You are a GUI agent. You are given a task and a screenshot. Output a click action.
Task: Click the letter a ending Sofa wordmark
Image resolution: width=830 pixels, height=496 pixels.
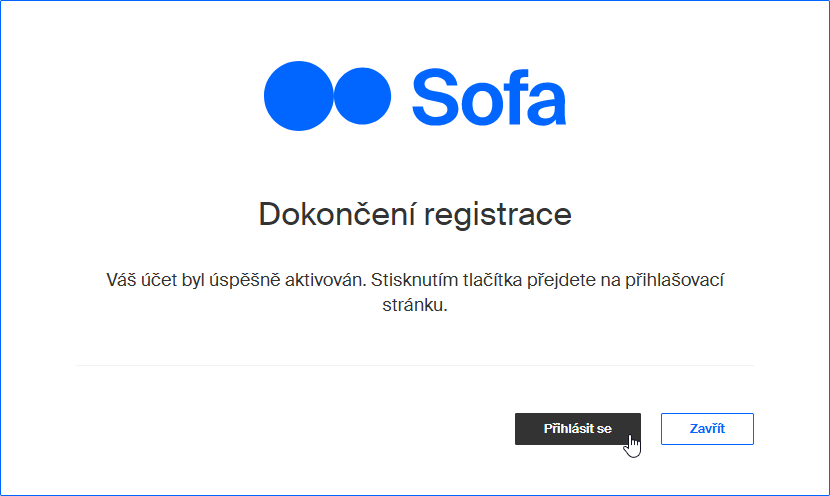coord(545,104)
